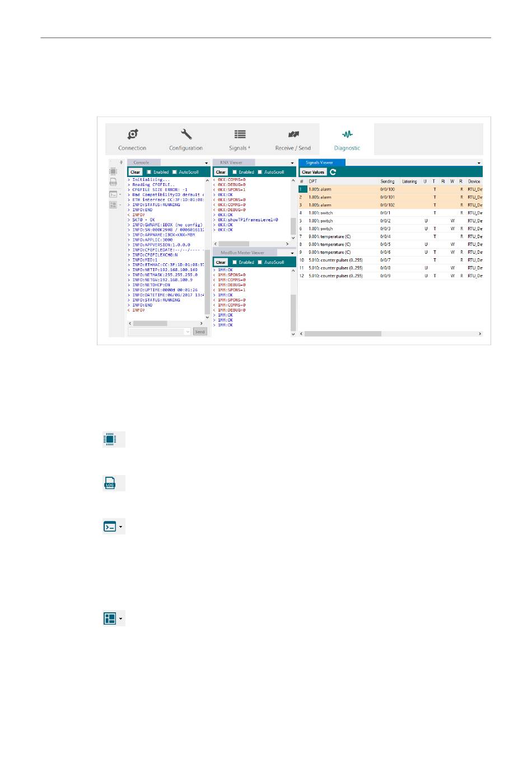
Task: Click the LOG file icon in the toolbox sidebar
Action: pyautogui.click(x=113, y=183)
